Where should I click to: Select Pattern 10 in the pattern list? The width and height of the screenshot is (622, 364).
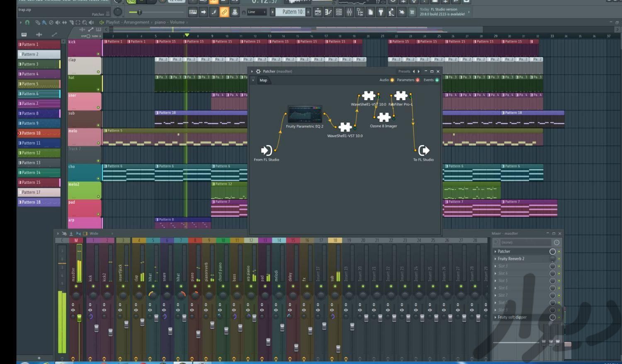click(x=39, y=133)
